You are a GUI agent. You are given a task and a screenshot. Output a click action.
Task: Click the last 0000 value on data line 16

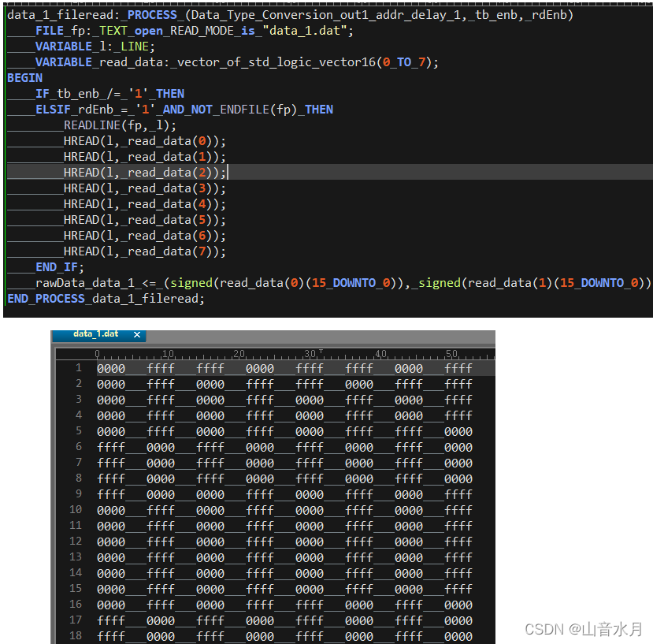458,605
